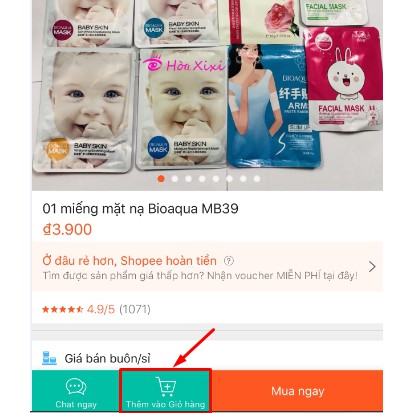Viewport: 413px width, 413px height.
Task: Click the star rating icons
Action: click(x=62, y=309)
